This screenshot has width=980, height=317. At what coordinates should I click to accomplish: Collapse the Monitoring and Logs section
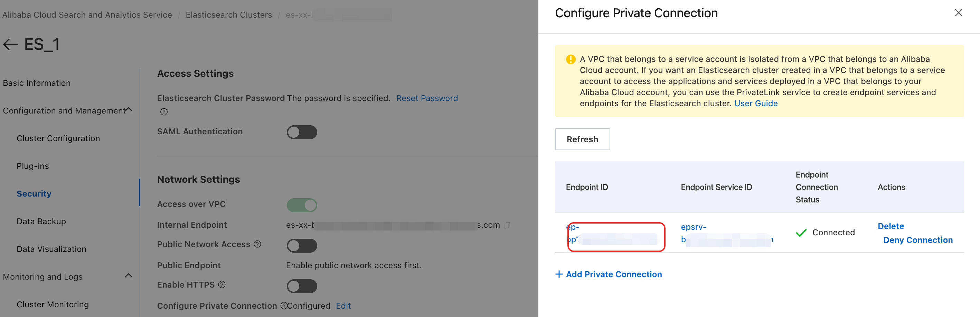tap(129, 276)
